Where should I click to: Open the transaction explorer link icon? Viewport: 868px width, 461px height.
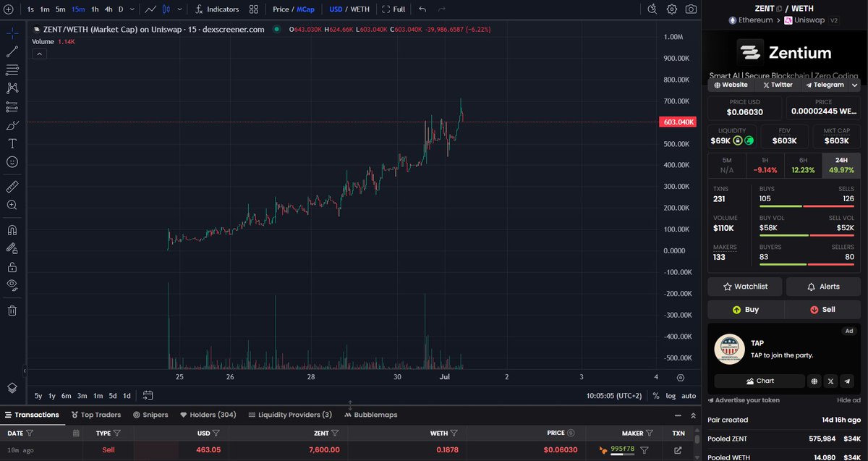point(678,450)
